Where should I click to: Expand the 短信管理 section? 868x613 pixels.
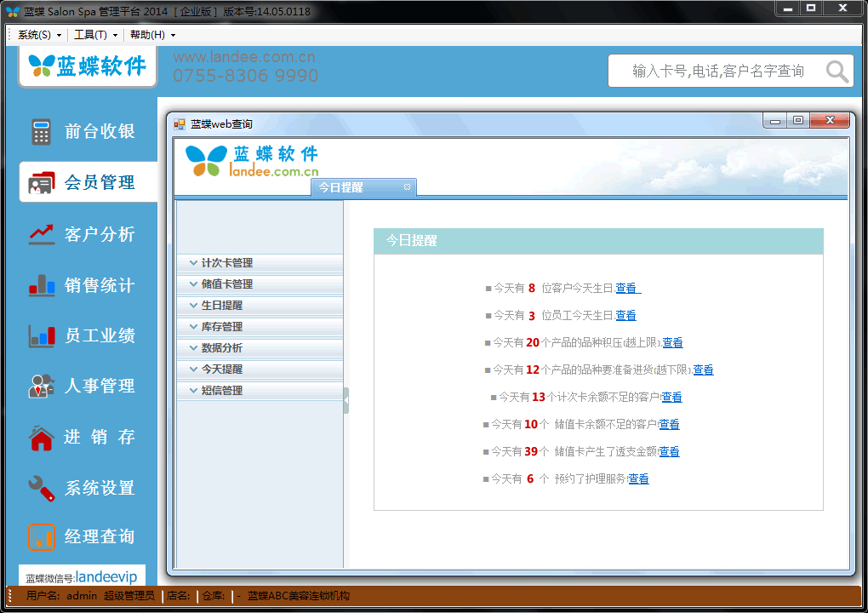(260, 391)
